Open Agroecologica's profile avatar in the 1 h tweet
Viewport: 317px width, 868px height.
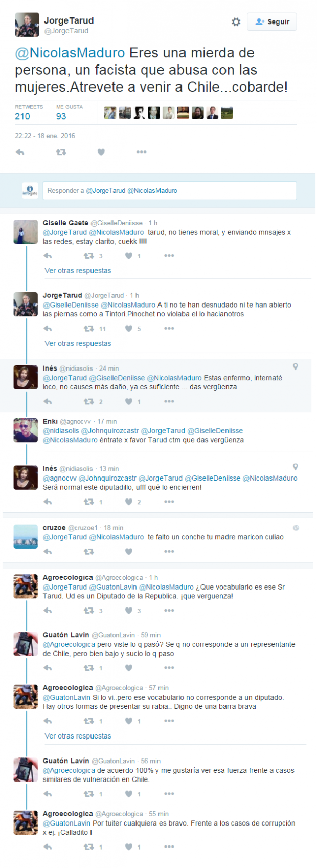pos(26,586)
